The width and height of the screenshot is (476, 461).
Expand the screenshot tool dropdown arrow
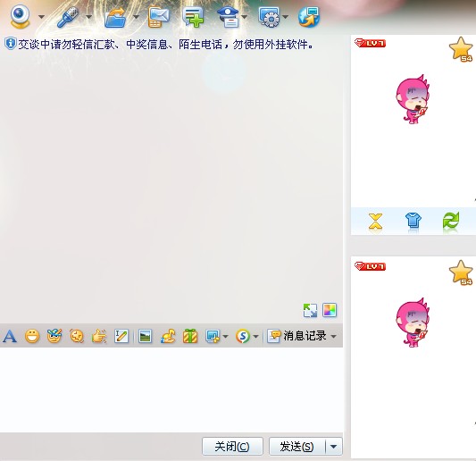click(x=225, y=337)
